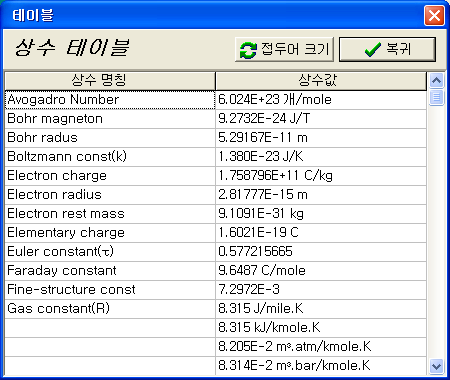450x380 pixels.
Task: Click value 1.758796E+11 C/kg
Action: point(321,176)
